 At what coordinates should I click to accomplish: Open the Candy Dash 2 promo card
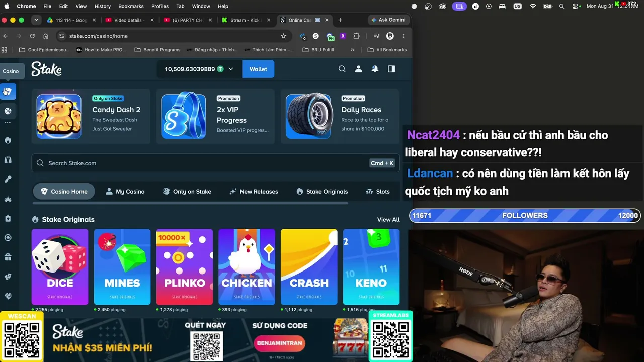point(91,116)
